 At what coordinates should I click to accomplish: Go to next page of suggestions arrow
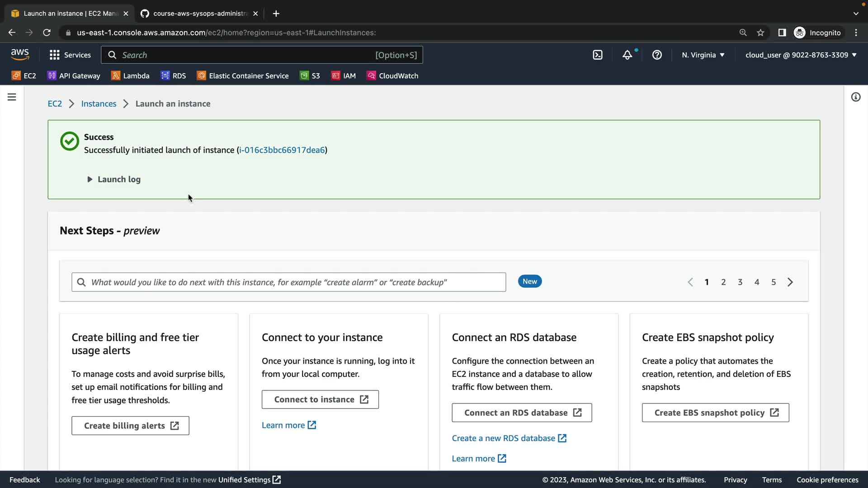[x=790, y=282]
